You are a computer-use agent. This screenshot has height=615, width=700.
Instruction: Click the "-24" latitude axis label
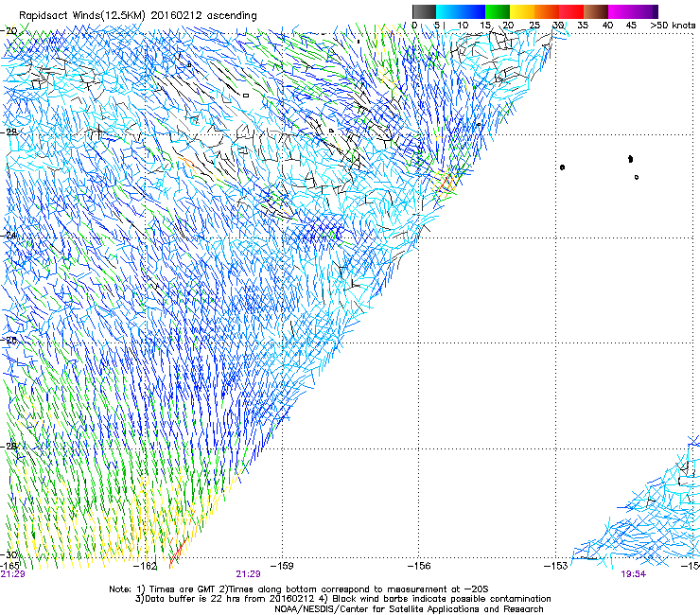pyautogui.click(x=9, y=235)
